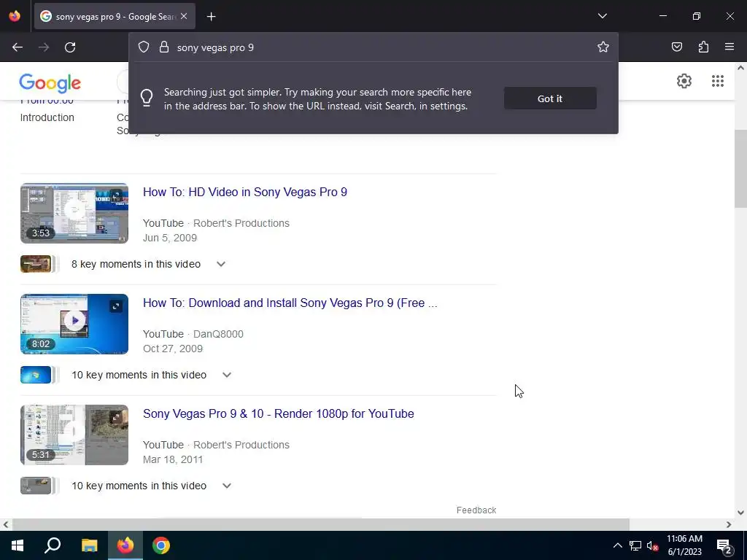Screen dimensions: 747x560
Task: Click the horizontal scrollbar thumb
Action: pos(321,524)
